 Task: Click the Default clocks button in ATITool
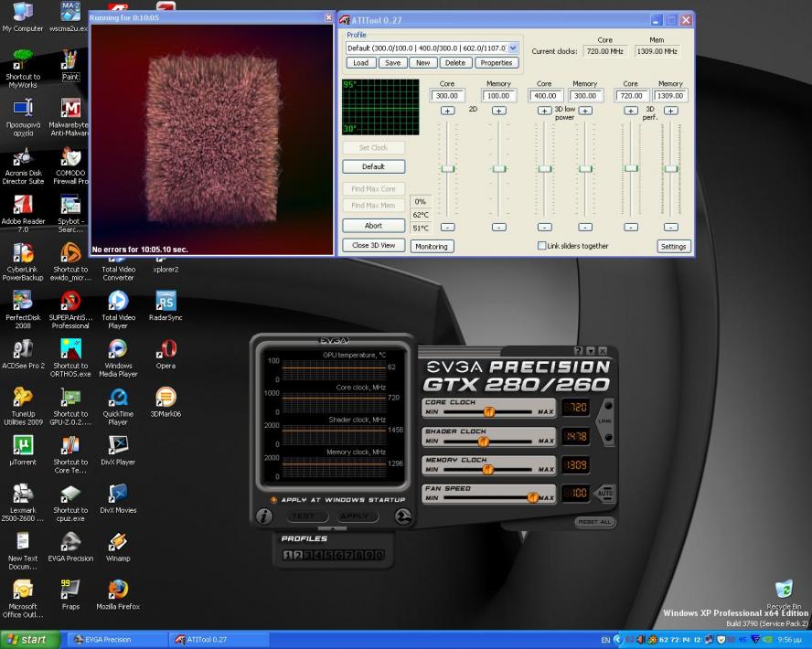click(x=373, y=166)
